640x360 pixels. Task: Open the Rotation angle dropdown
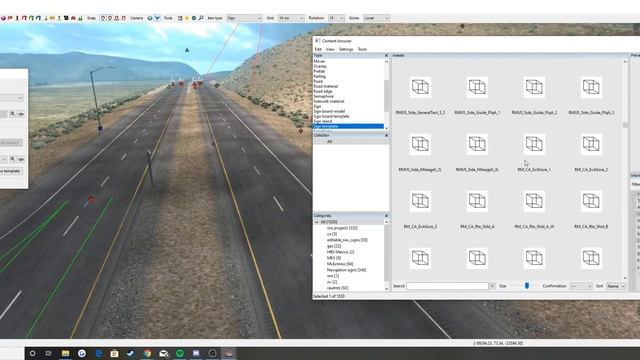[336, 18]
